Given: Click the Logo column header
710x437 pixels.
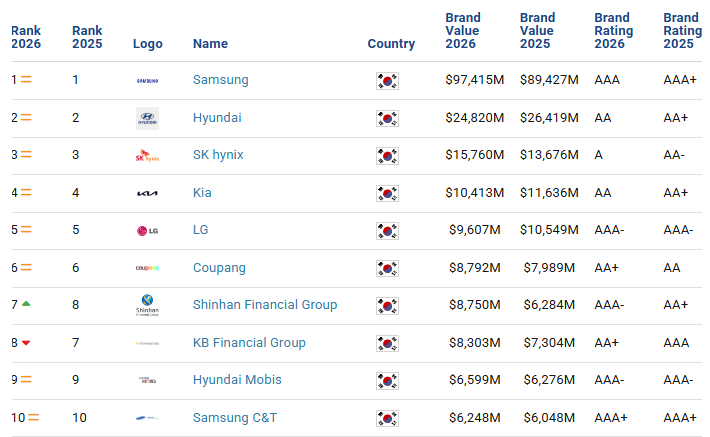Looking at the screenshot, I should 148,44.
